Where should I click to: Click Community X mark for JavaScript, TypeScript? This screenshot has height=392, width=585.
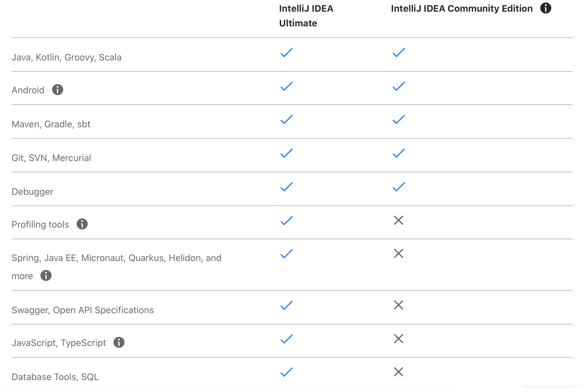(x=398, y=339)
